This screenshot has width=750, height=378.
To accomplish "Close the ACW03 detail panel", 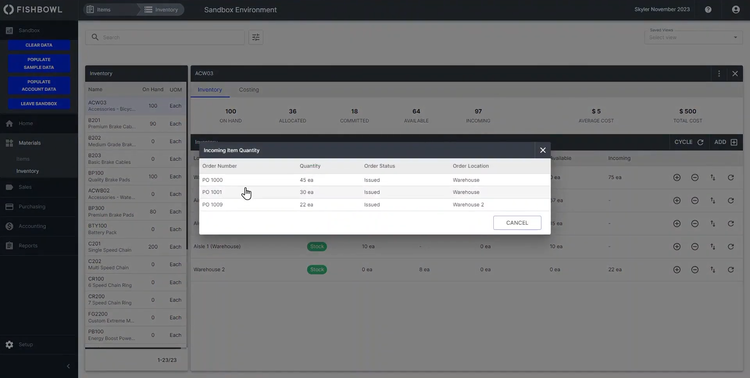I will [x=735, y=74].
